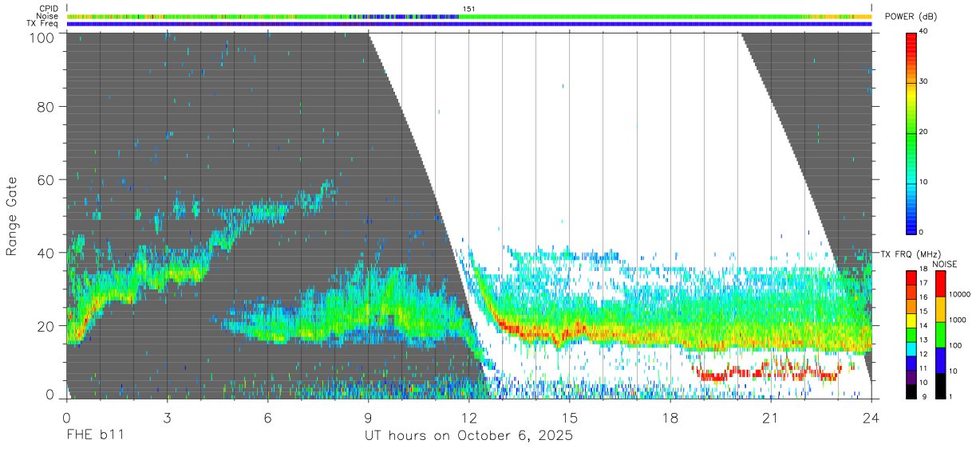Select the 18 label on the TX FRQ scale

(923, 270)
